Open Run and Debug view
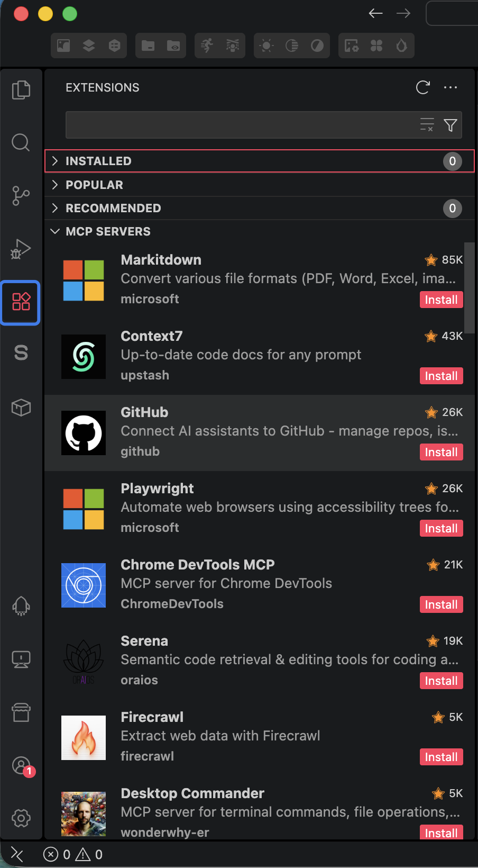This screenshot has width=478, height=868. tap(21, 249)
